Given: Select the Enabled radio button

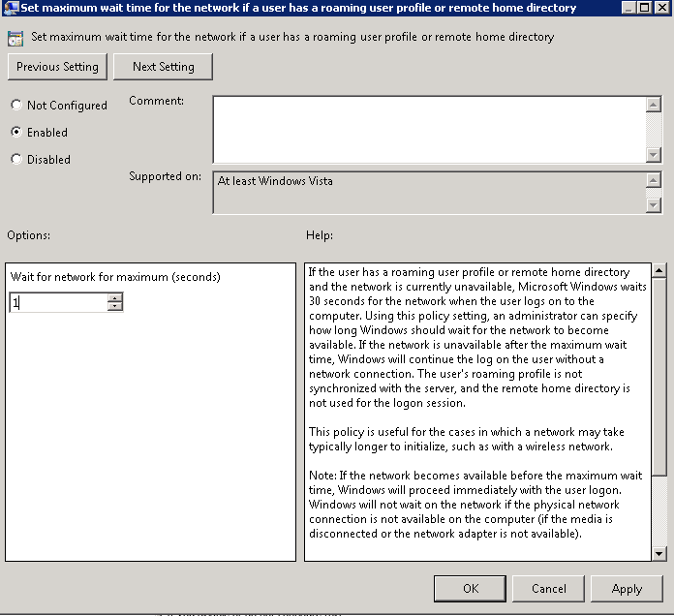Looking at the screenshot, I should click(x=16, y=133).
